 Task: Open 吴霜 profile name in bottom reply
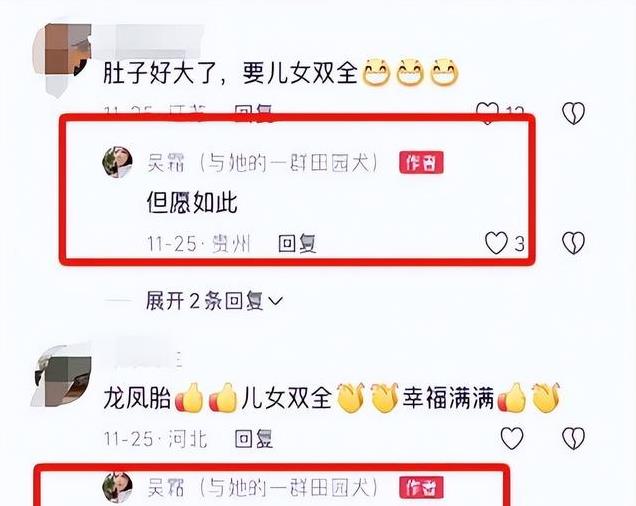264,487
